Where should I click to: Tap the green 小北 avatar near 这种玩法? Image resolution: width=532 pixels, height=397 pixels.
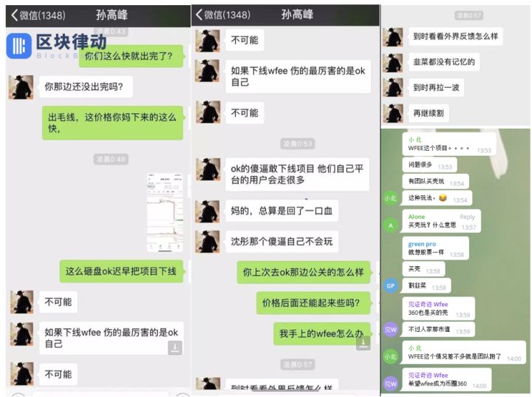click(x=391, y=198)
